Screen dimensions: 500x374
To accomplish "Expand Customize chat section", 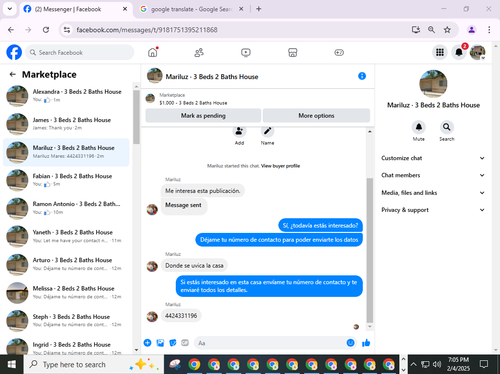I will (x=433, y=158).
